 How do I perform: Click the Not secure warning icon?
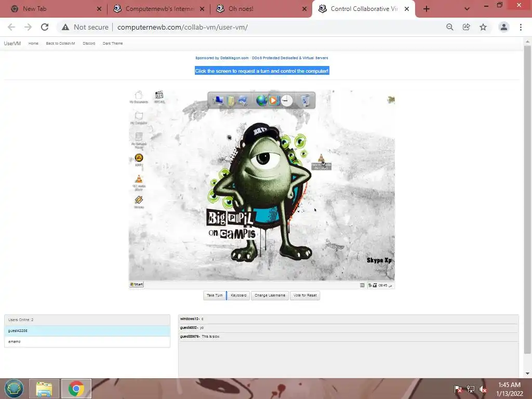click(x=65, y=27)
